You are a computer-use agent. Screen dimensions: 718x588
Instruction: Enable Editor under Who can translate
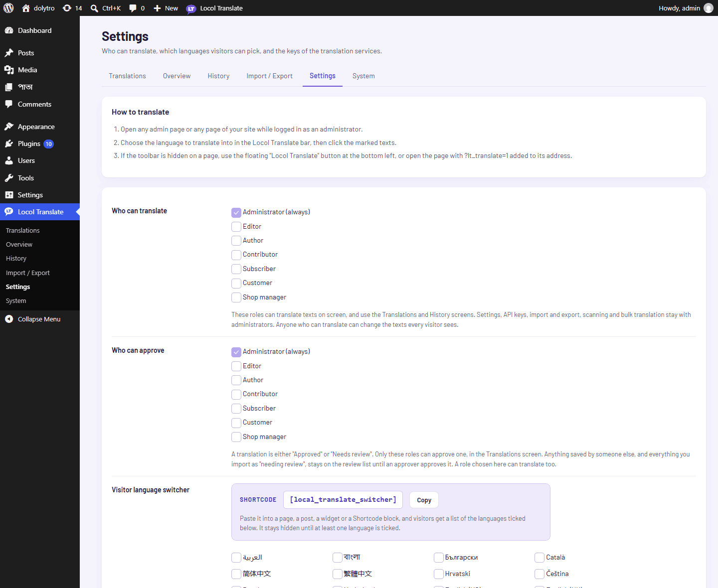236,227
